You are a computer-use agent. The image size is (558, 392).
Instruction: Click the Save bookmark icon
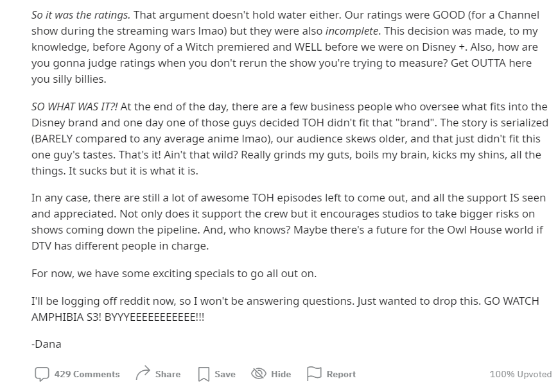coord(204,374)
